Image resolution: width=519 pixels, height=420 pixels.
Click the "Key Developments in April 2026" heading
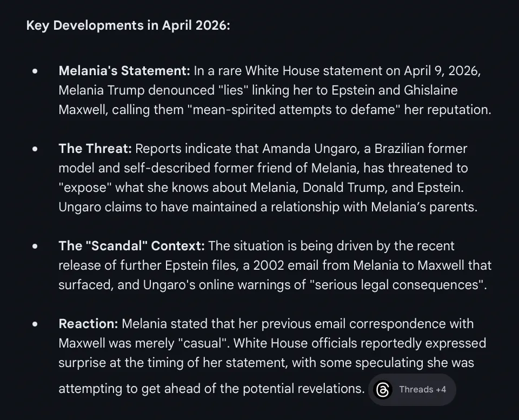[128, 26]
